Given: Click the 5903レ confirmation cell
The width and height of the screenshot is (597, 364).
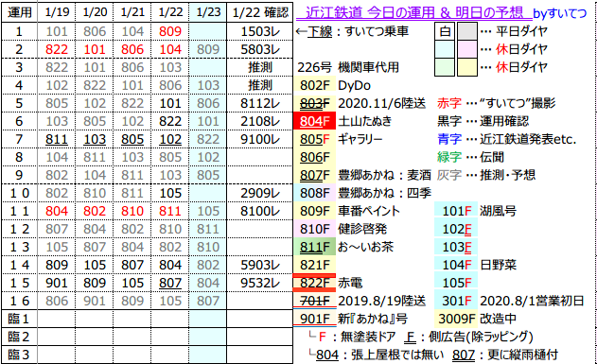Looking at the screenshot, I should click(260, 265).
